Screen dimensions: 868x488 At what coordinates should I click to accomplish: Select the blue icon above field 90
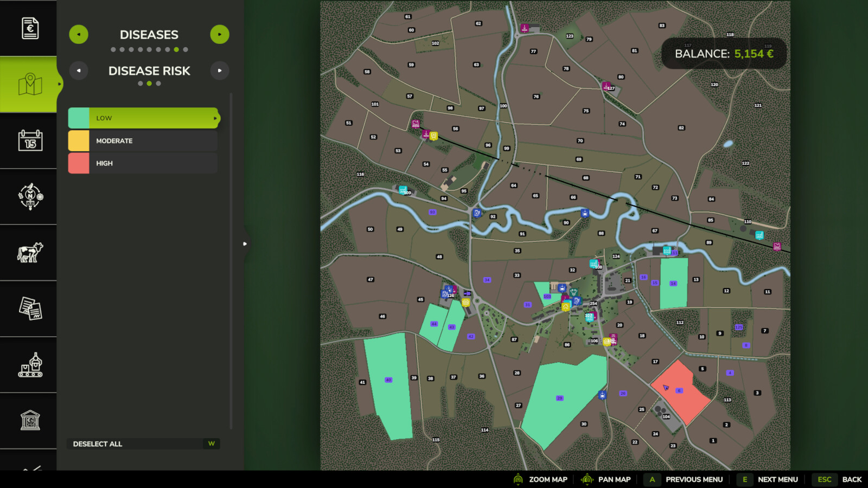[585, 213]
